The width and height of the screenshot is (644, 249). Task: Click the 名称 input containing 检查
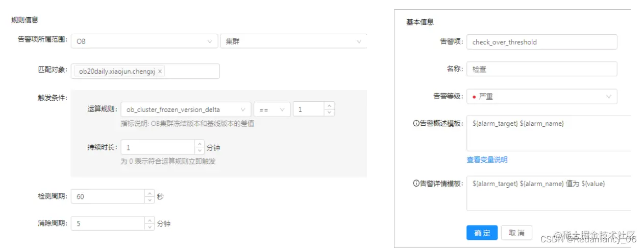coord(541,69)
